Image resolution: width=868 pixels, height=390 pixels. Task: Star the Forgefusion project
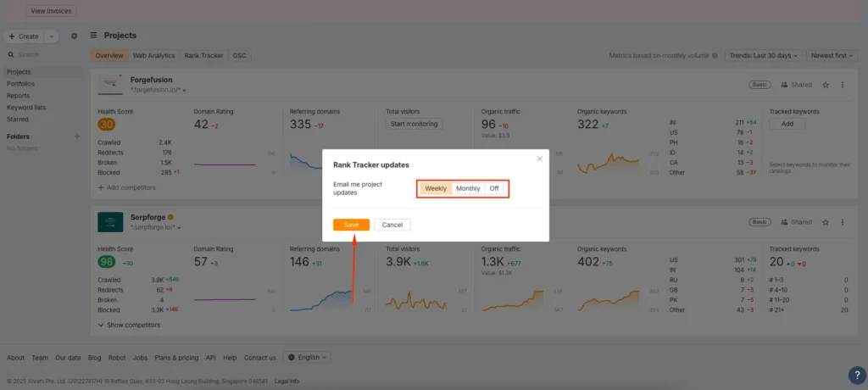[x=826, y=85]
